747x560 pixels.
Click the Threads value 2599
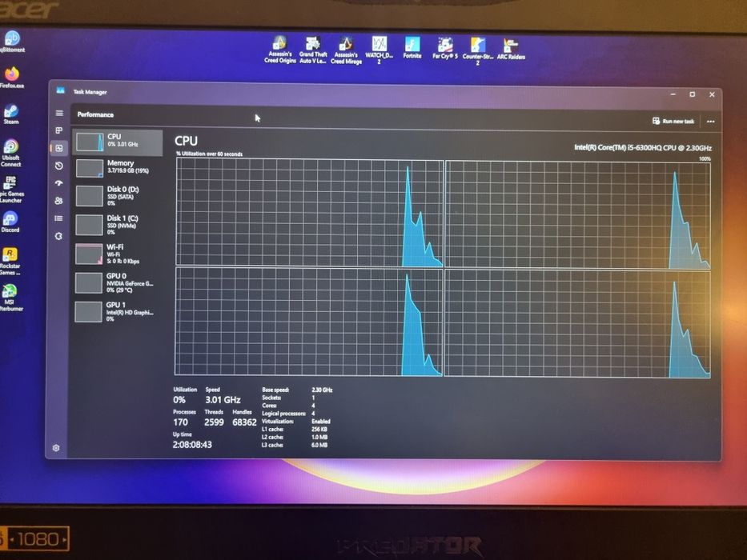pyautogui.click(x=214, y=422)
